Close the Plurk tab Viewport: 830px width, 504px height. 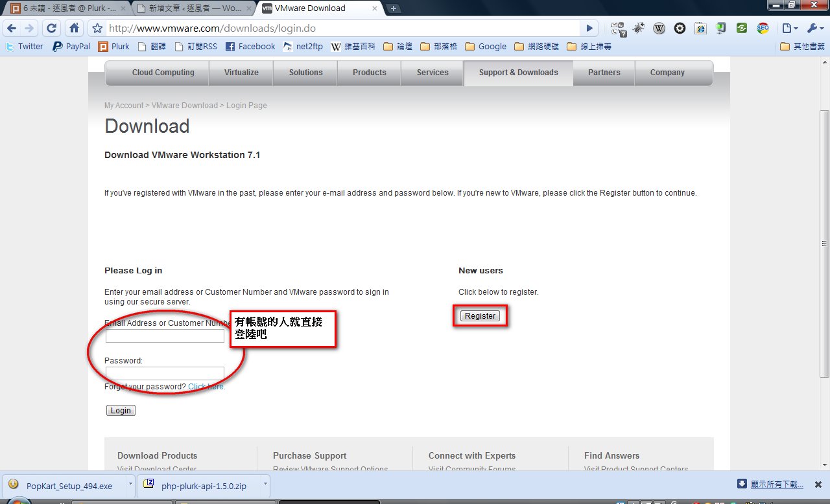pos(123,8)
